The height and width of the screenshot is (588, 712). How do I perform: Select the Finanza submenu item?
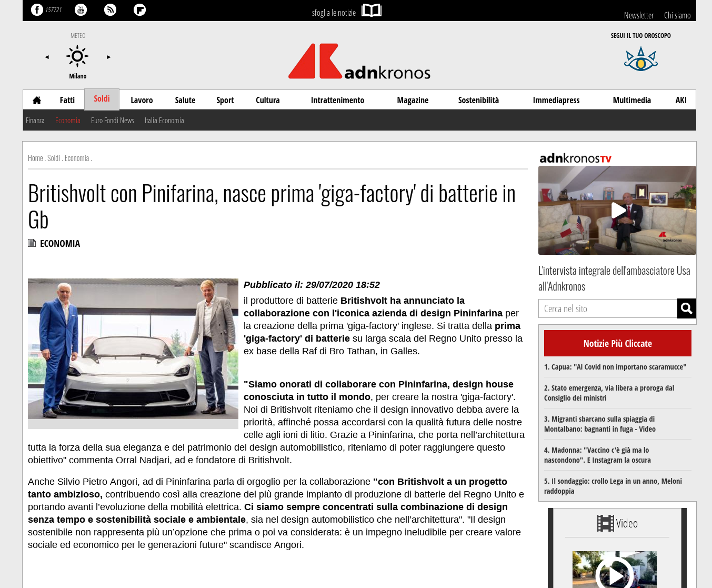[35, 121]
